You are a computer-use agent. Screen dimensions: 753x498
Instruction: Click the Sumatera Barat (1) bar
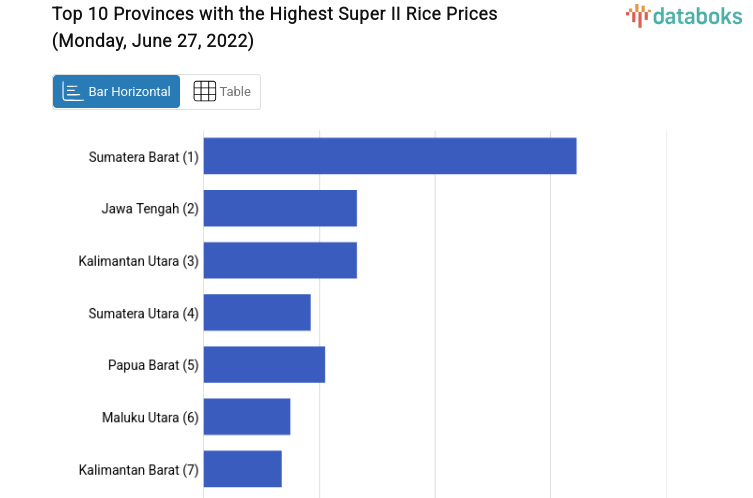point(390,156)
